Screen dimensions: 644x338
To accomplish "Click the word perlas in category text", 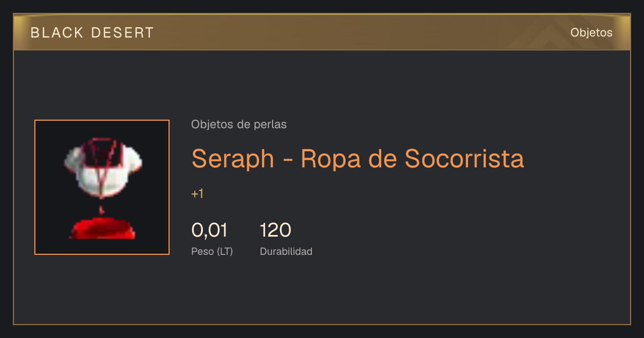I will click(270, 124).
